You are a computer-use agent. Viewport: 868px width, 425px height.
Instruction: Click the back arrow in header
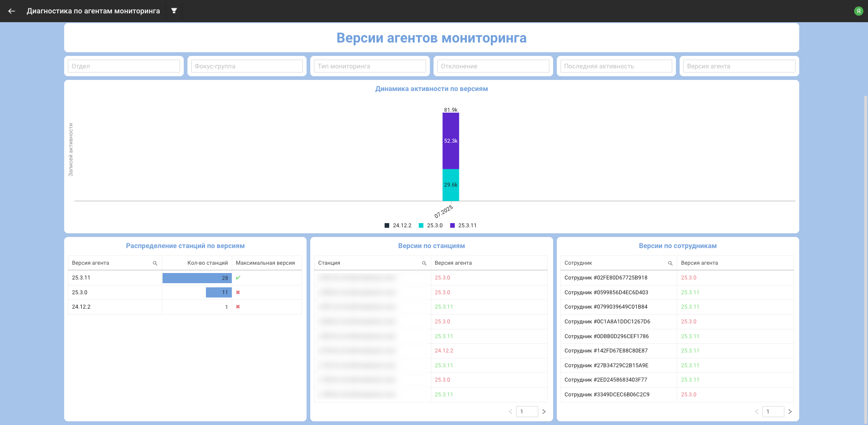(x=12, y=11)
